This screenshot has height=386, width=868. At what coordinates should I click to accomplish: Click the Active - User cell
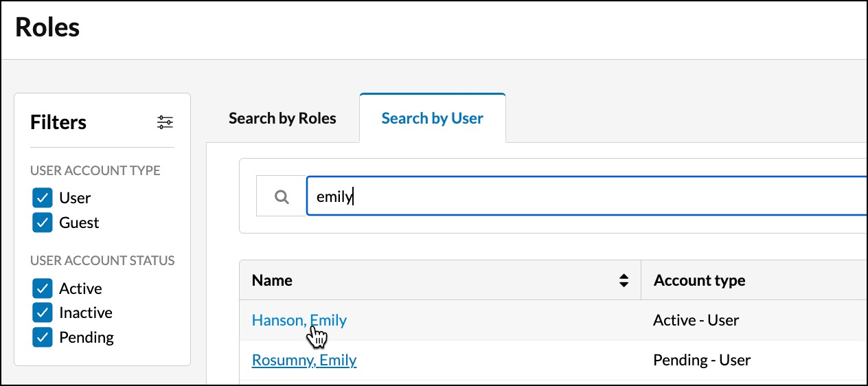pyautogui.click(x=696, y=320)
